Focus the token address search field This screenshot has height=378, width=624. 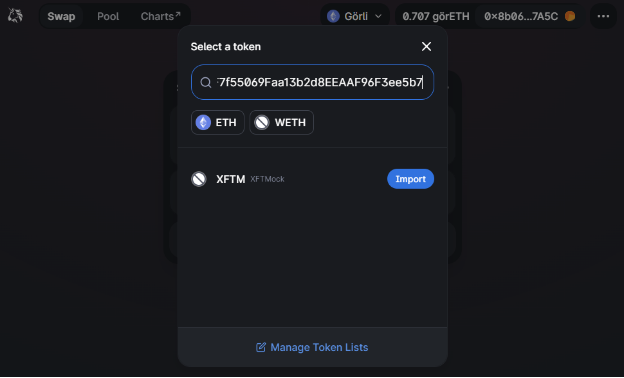tap(312, 82)
